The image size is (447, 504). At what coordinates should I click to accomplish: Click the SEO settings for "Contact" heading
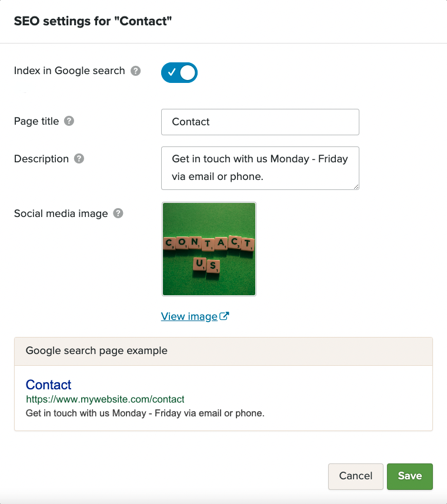(93, 22)
